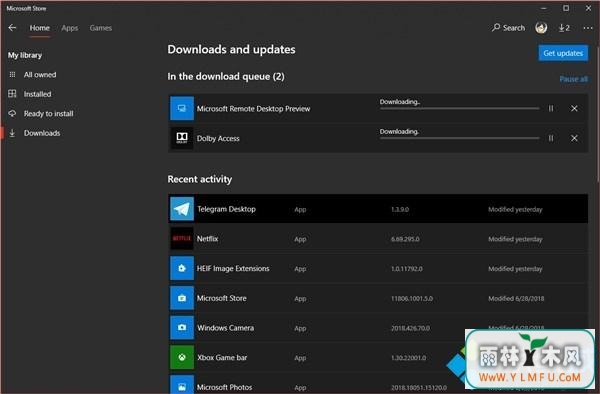Pause the Dolby Access download
Screen dimensions: 600x394
551,138
